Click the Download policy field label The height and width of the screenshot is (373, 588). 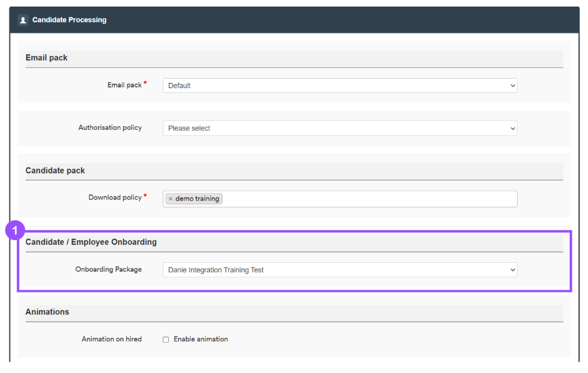[115, 198]
